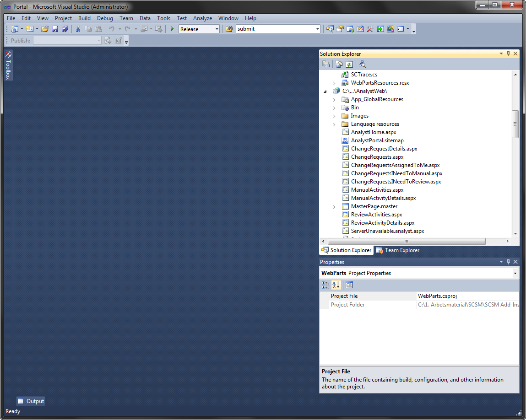
Task: Expand the Bin folder node
Action: 334,108
